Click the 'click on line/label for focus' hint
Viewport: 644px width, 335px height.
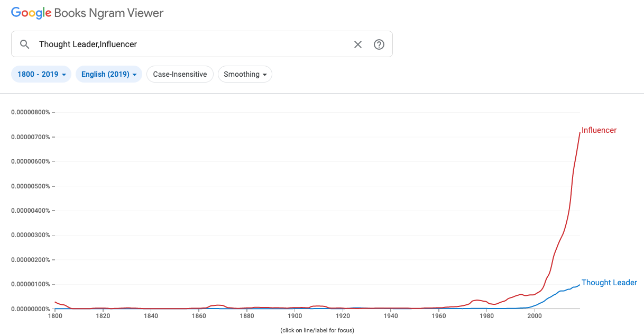click(x=317, y=330)
